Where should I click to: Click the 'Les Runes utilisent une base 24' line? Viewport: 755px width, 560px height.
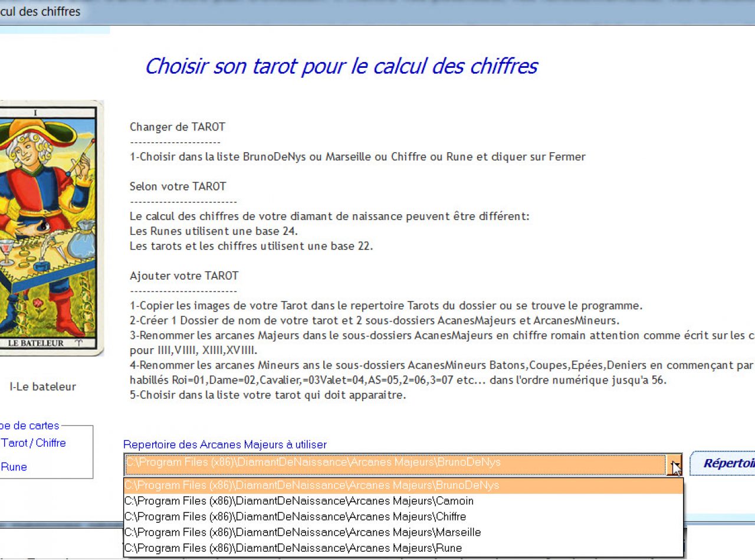[214, 231]
